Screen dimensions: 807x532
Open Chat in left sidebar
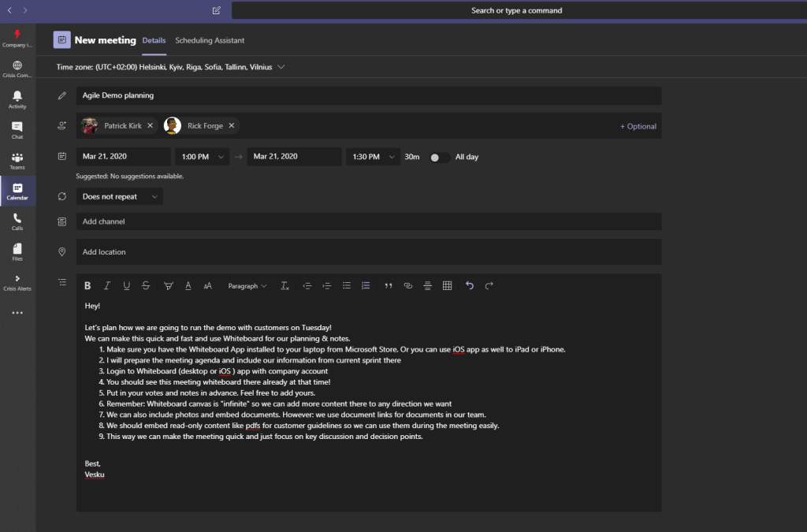coord(17,130)
